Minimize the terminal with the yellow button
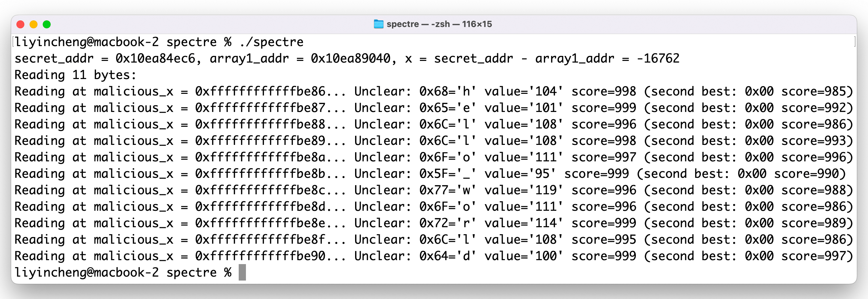Screen dimensions: 868x299 coord(33,24)
